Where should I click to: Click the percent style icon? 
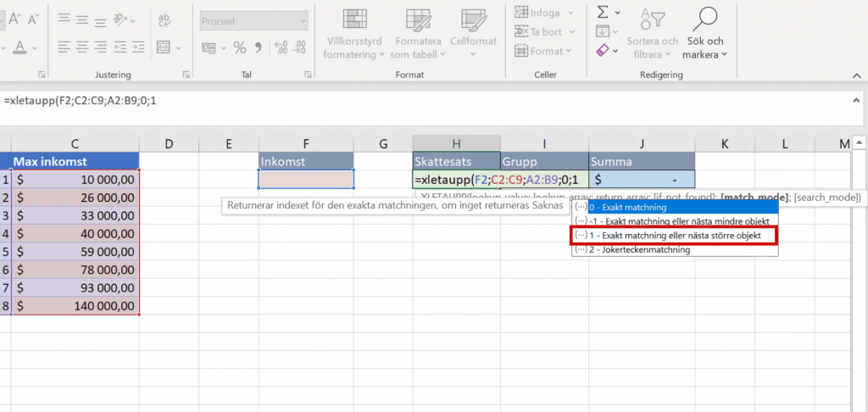[x=239, y=48]
